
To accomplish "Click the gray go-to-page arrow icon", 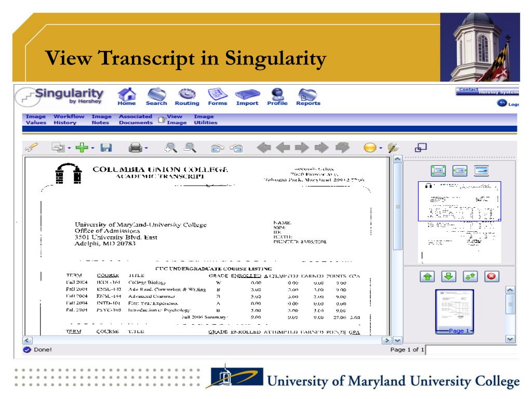I will coord(342,148).
